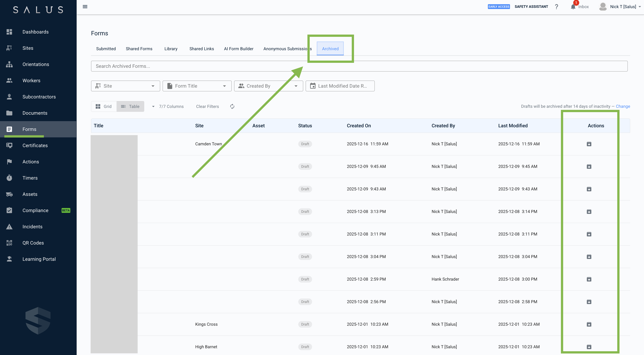Screen dimensions: 644x355
Task: Click the hamburger menu icon
Action: 85,7
